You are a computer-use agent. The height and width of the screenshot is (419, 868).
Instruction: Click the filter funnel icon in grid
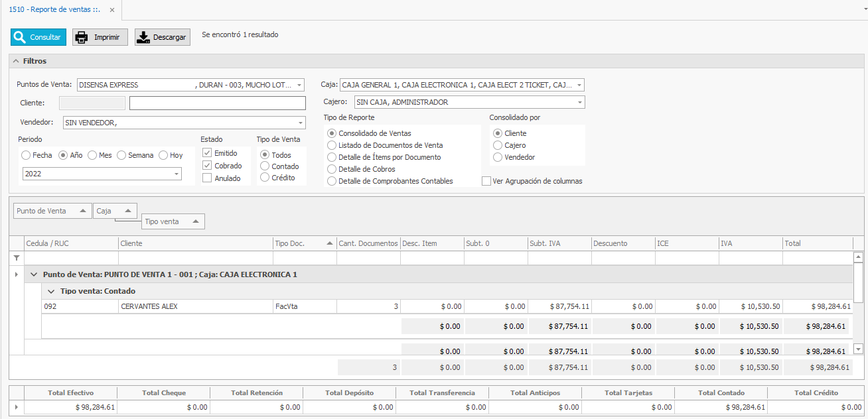pos(17,258)
